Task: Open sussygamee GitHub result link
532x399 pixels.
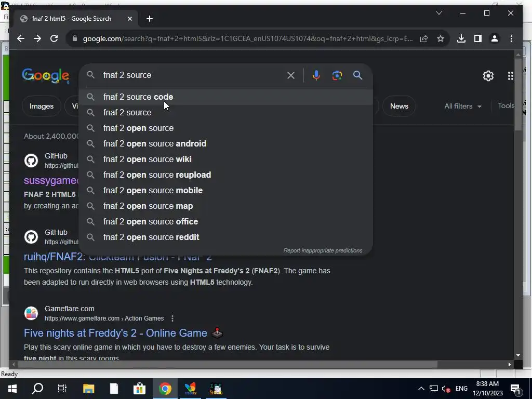Action: (51, 180)
